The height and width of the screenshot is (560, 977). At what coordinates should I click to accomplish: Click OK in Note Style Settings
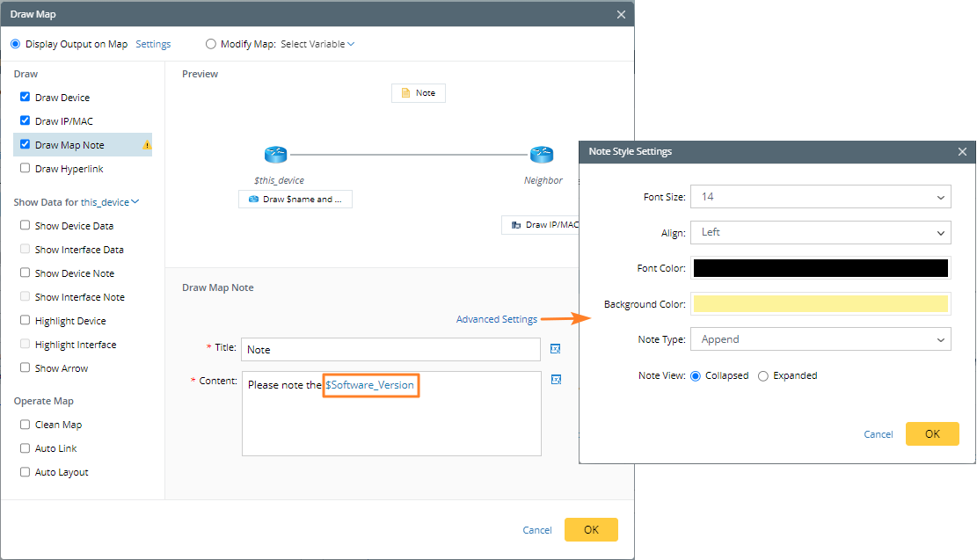point(932,433)
